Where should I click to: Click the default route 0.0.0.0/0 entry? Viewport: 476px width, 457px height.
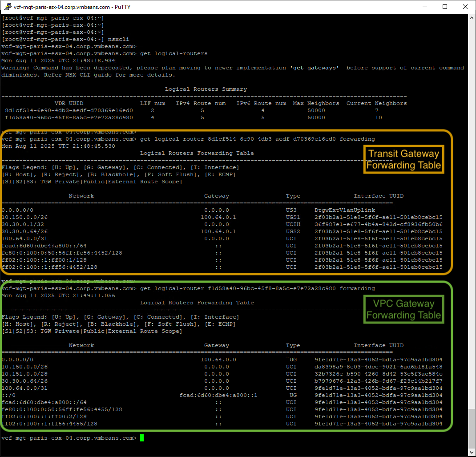(x=16, y=210)
